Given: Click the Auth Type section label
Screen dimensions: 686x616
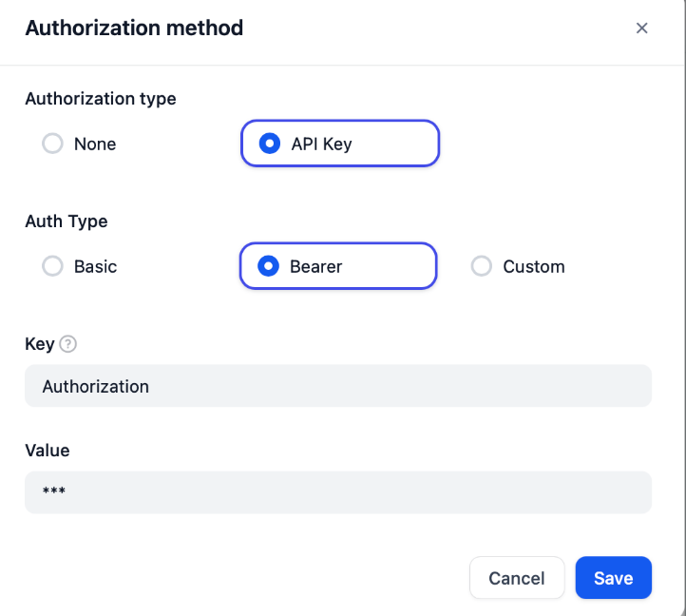Looking at the screenshot, I should click(67, 221).
